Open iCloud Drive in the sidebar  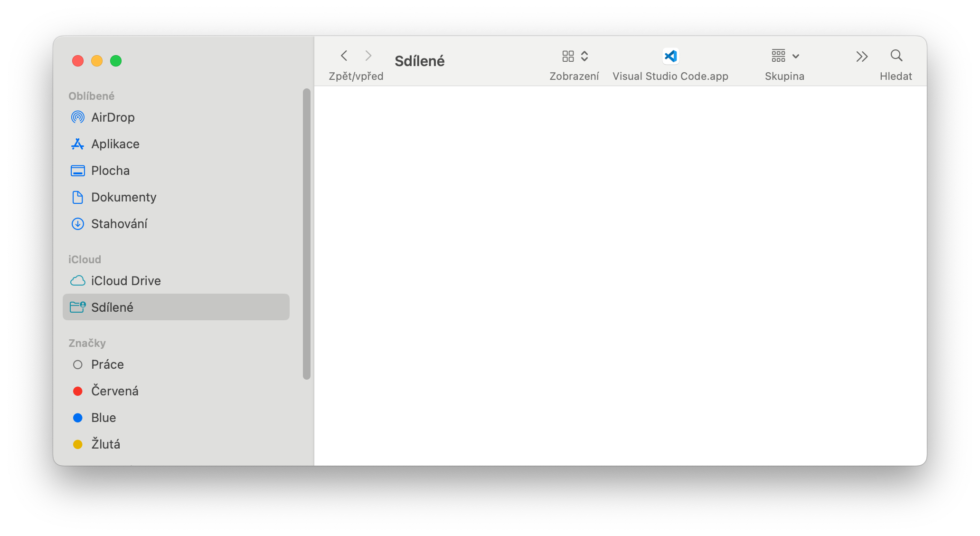125,281
